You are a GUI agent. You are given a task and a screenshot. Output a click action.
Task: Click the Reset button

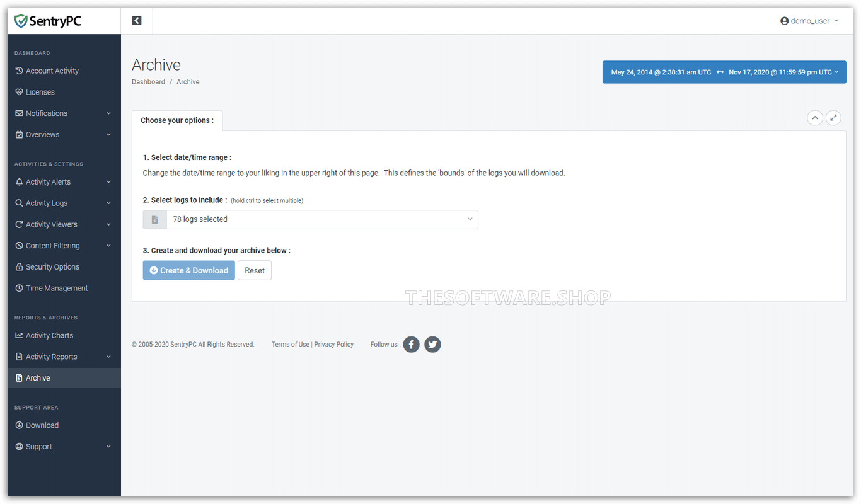point(255,270)
